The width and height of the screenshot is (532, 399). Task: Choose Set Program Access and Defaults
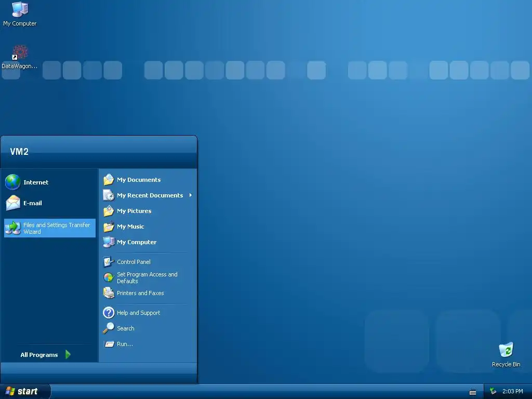pos(148,277)
